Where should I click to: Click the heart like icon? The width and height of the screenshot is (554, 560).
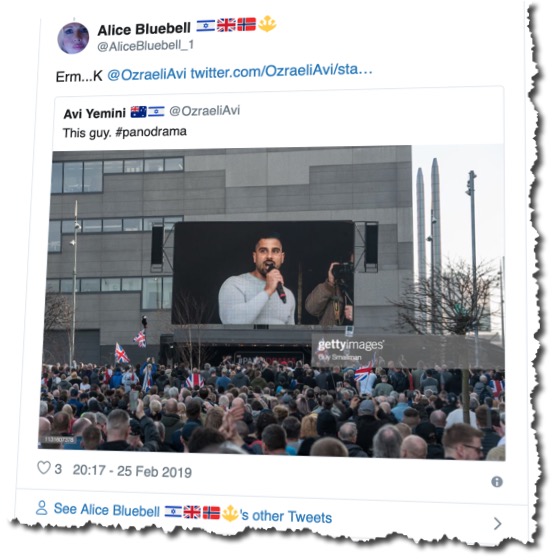pyautogui.click(x=44, y=468)
